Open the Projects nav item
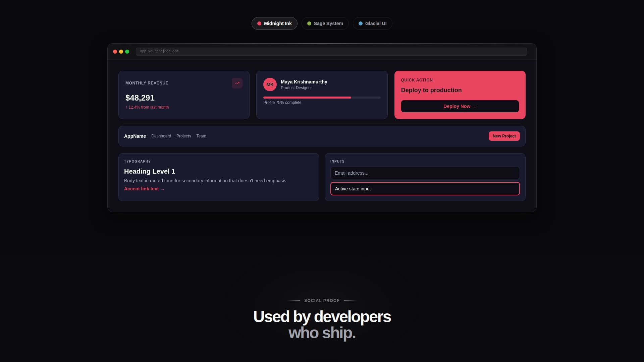The width and height of the screenshot is (644, 362). [x=183, y=136]
